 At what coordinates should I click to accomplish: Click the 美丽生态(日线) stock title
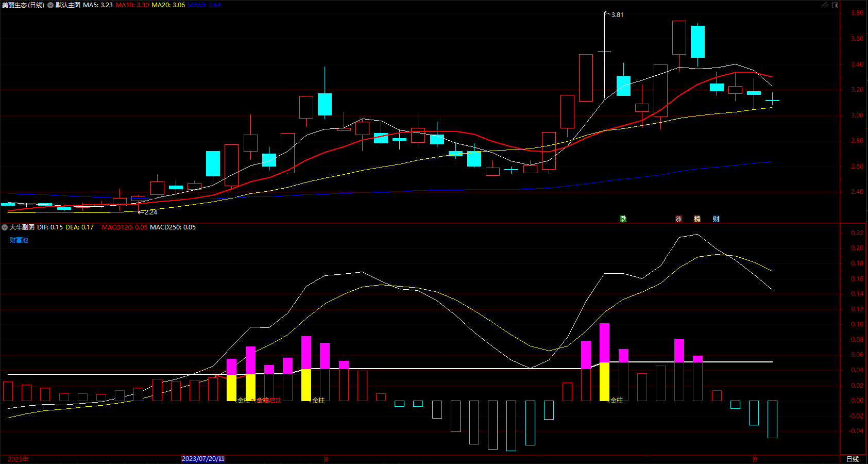pyautogui.click(x=23, y=5)
